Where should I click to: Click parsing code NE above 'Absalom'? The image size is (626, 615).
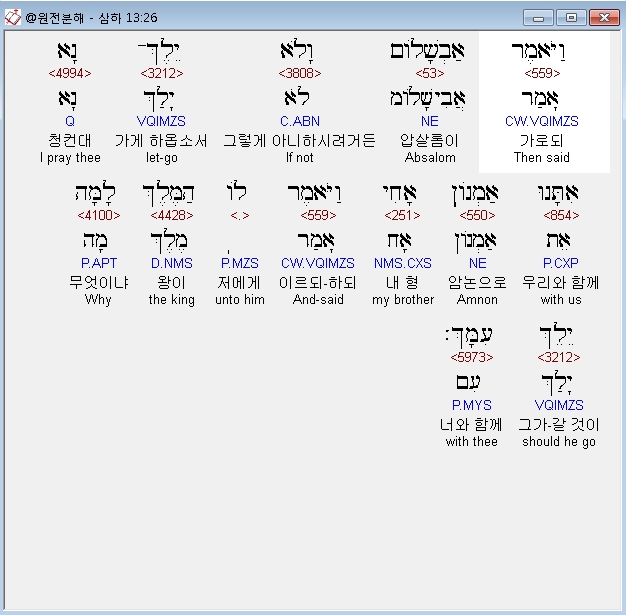coord(430,121)
